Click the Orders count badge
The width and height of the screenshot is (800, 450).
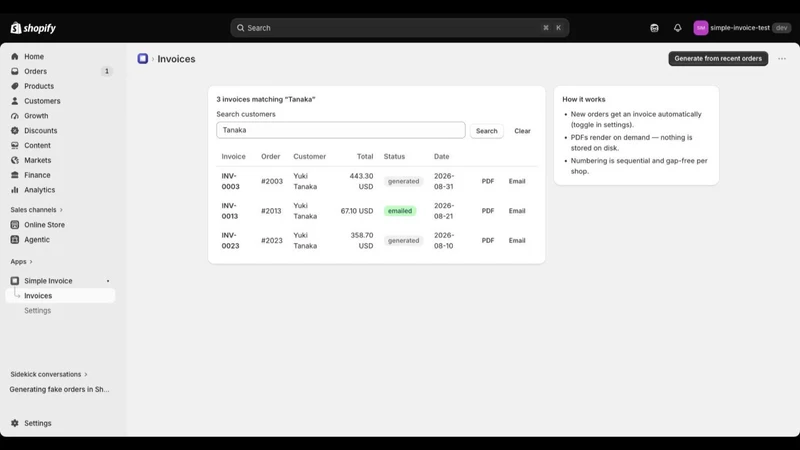click(107, 71)
